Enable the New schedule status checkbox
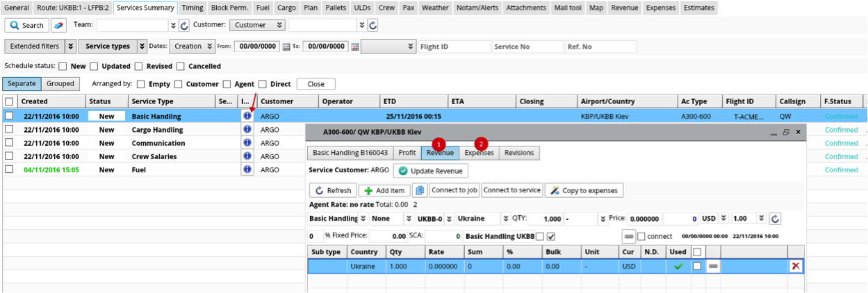This screenshot has width=868, height=293. [63, 67]
